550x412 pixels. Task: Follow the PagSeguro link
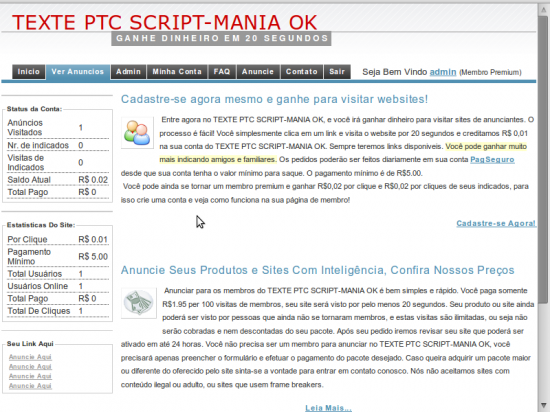coord(492,160)
